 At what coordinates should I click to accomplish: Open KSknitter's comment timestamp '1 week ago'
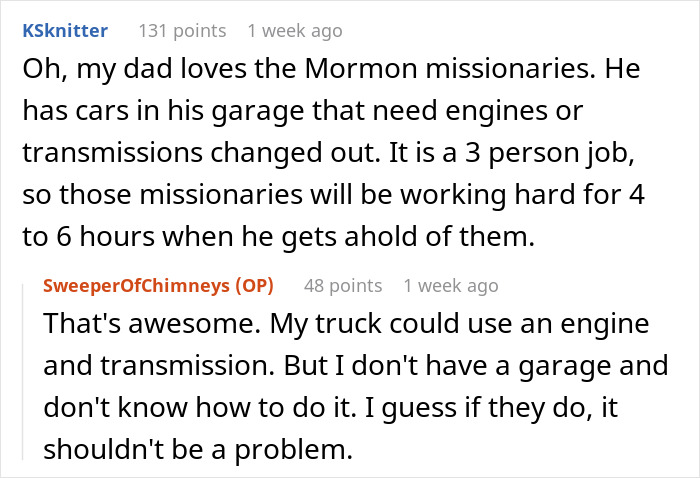point(294,31)
